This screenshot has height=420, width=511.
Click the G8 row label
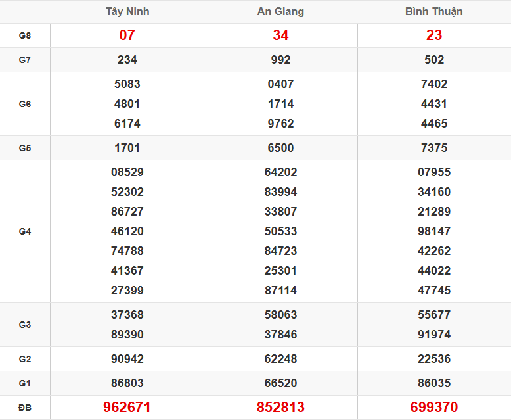click(x=25, y=35)
